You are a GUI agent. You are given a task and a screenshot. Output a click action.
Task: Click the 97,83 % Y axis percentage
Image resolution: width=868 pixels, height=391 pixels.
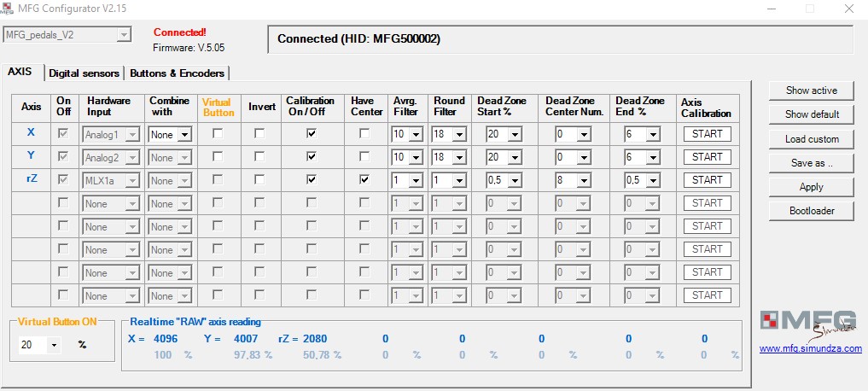click(253, 355)
